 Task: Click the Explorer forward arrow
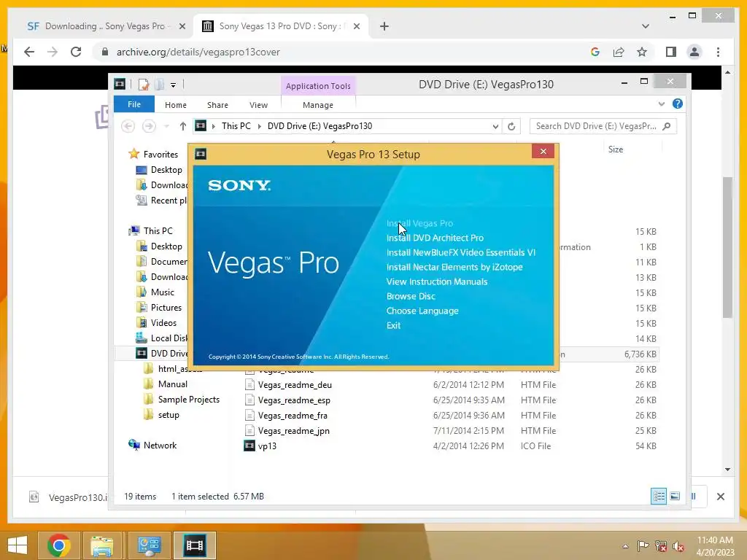pos(149,126)
